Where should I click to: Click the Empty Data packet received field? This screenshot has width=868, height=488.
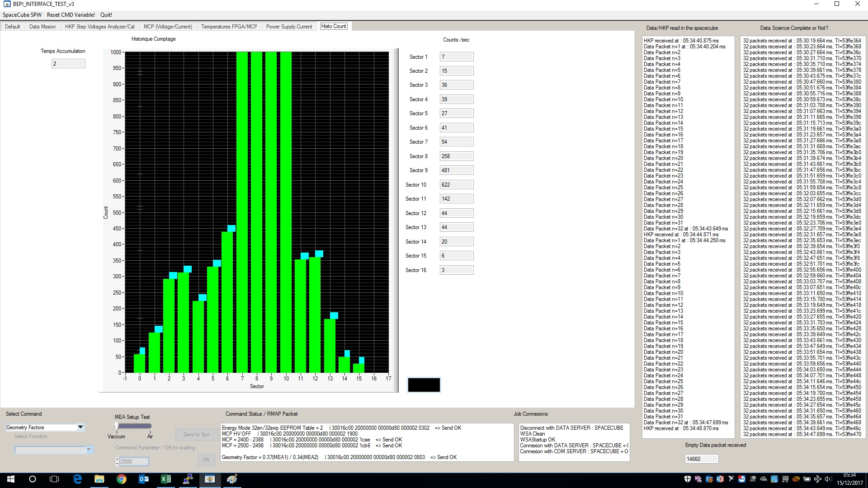pos(702,459)
